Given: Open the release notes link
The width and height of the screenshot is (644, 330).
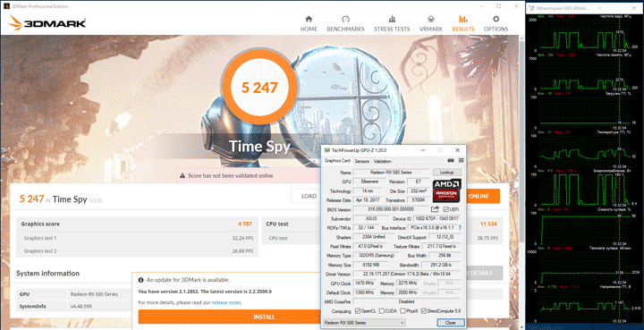Looking at the screenshot, I should coord(226,302).
